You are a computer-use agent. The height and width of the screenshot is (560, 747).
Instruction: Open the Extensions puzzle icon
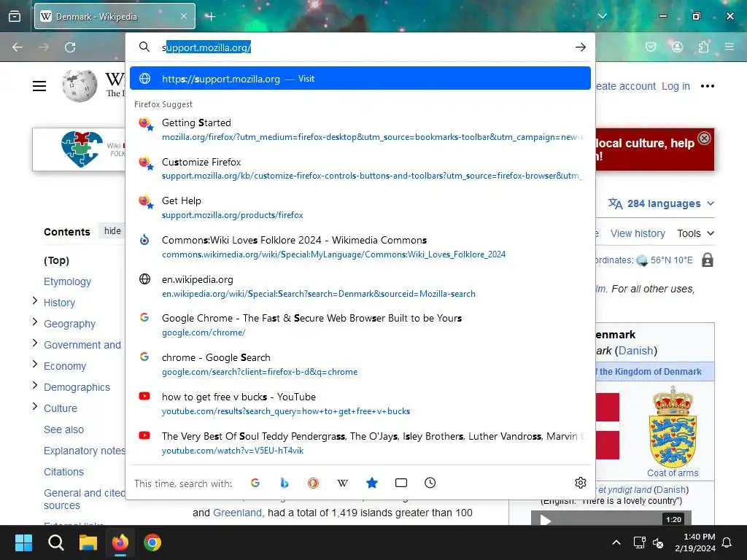(x=704, y=47)
